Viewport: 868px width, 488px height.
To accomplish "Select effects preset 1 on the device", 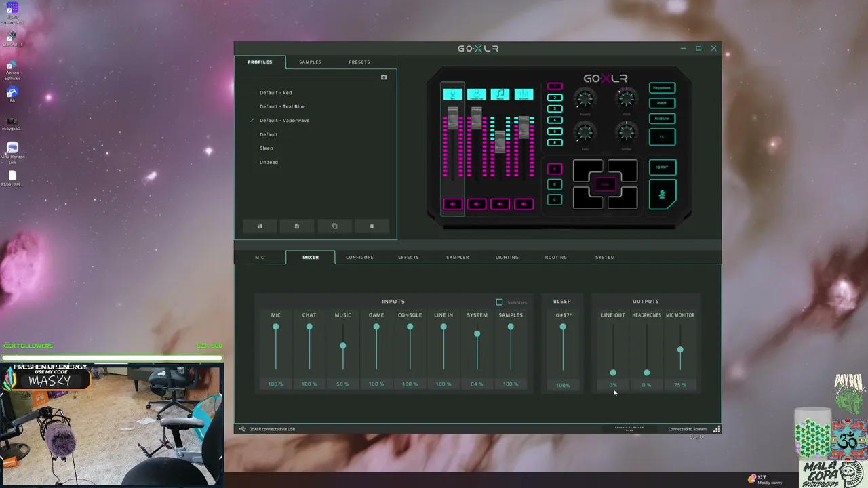I will [x=555, y=86].
